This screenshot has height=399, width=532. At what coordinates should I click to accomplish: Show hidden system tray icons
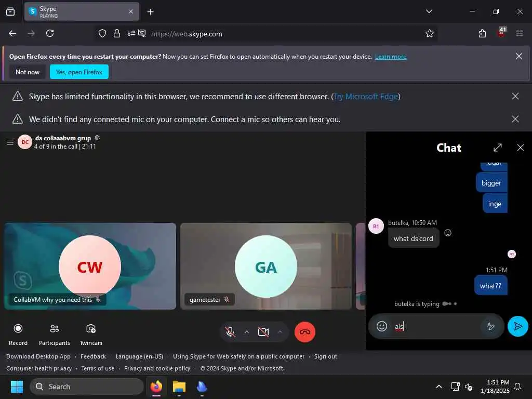pos(438,387)
